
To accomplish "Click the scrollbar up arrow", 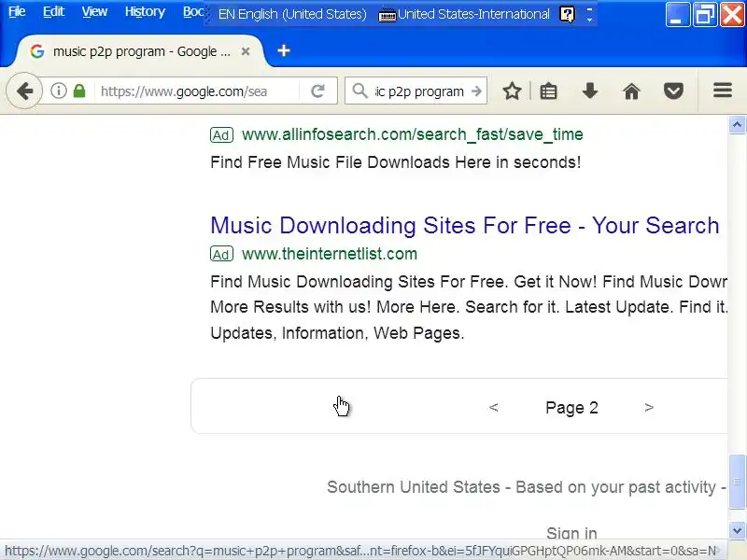I will point(737,125).
